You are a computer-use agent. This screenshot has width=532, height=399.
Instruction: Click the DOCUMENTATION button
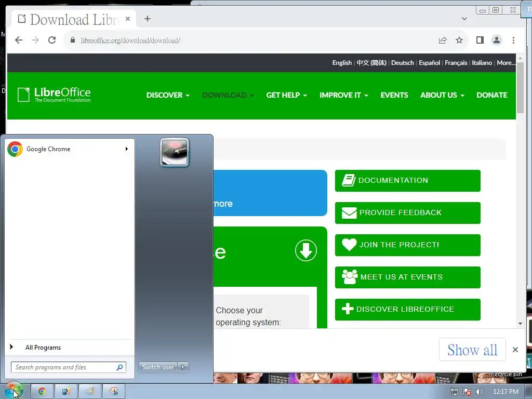(x=407, y=180)
